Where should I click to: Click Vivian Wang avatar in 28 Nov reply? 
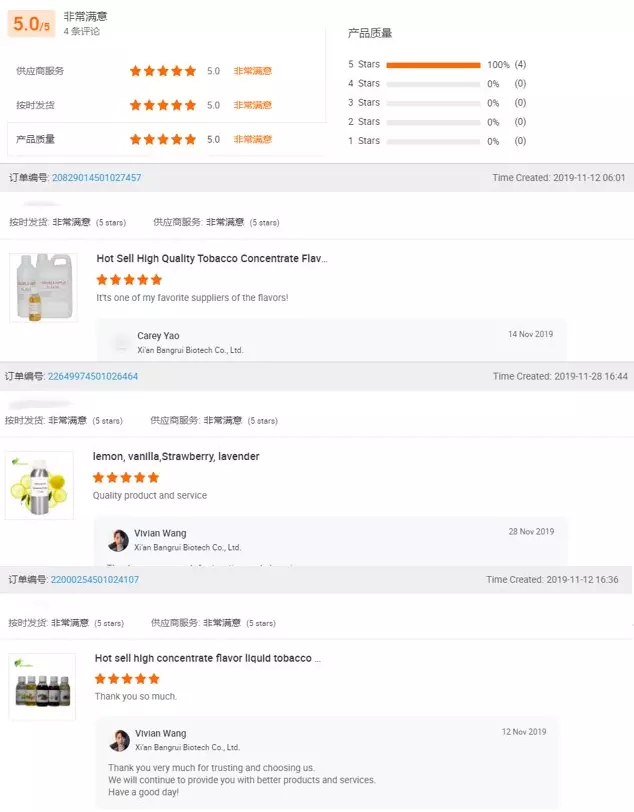tap(118, 540)
